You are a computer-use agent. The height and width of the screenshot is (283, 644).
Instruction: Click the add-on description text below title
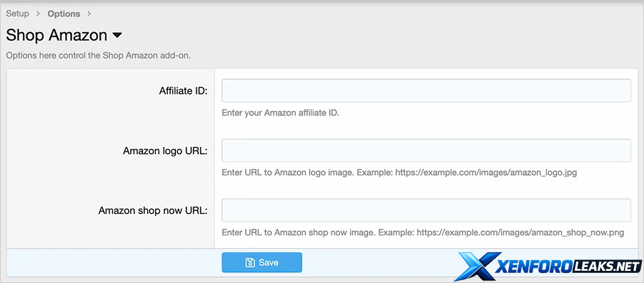[x=99, y=55]
